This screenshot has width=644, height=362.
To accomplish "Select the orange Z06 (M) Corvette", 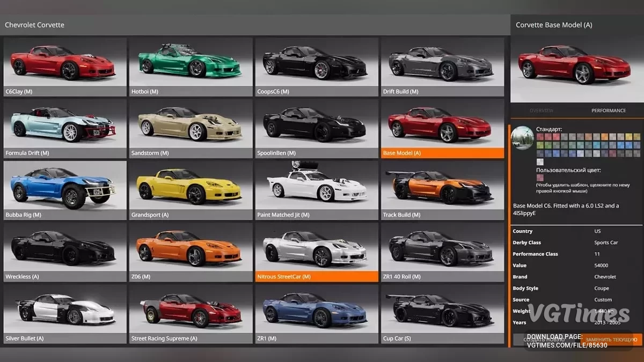I will pos(191,252).
